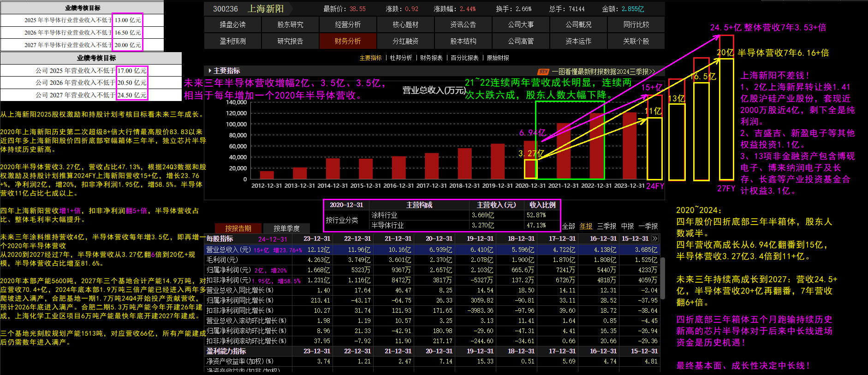Click the 23-12-31 column header in 每股指标
The image size is (868, 375).
(317, 238)
